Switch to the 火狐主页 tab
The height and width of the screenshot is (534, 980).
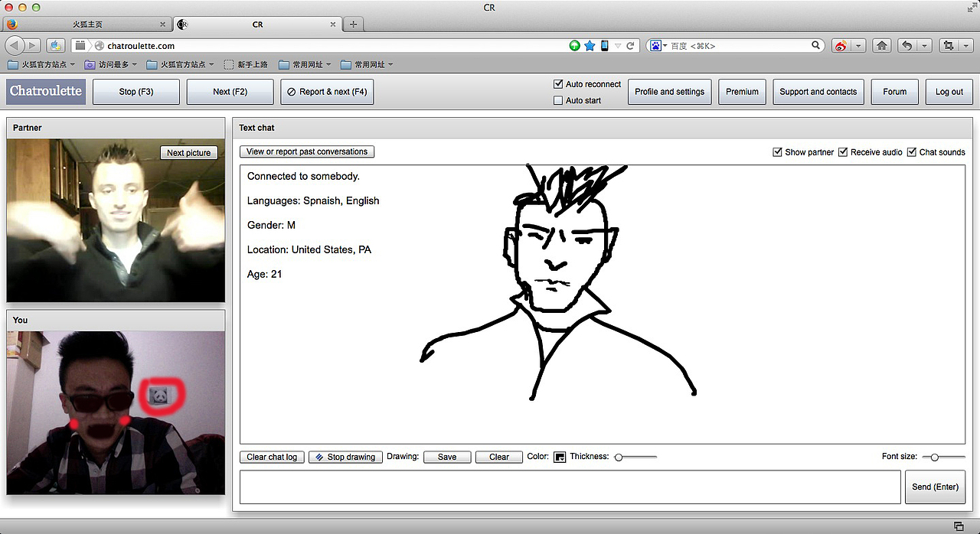(86, 24)
